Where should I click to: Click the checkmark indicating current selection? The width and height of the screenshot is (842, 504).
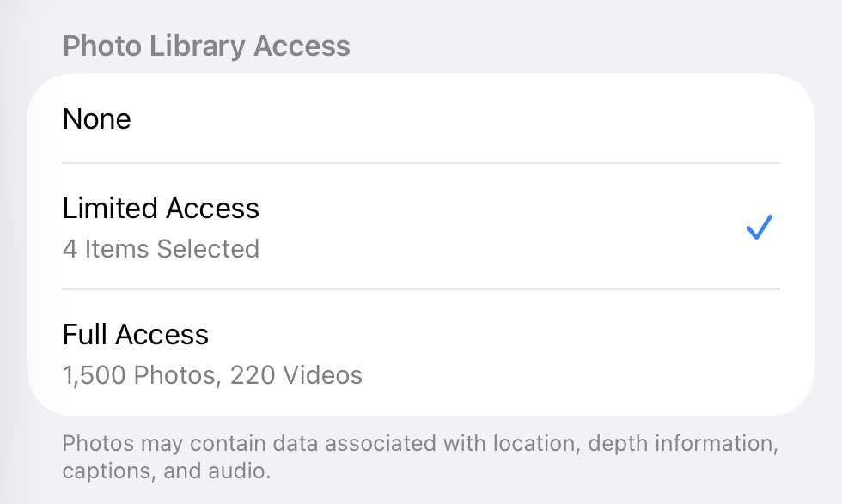759,227
